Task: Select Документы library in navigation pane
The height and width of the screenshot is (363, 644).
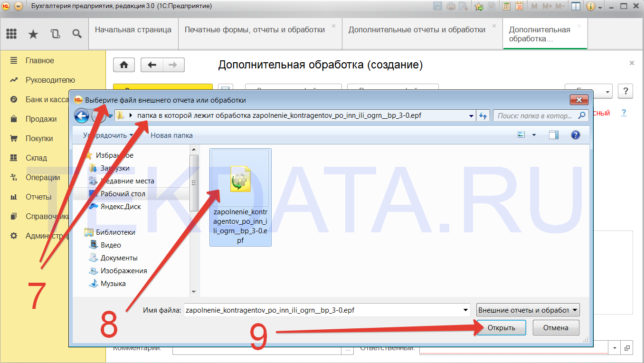Action: (x=119, y=258)
